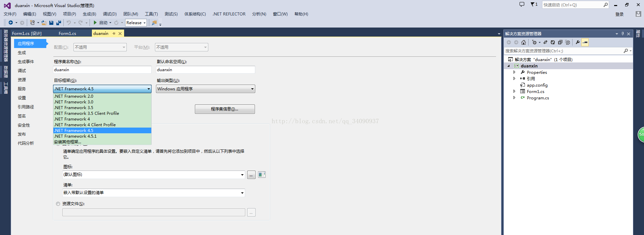
Task: Select 安装其他框架... option
Action: (102, 142)
